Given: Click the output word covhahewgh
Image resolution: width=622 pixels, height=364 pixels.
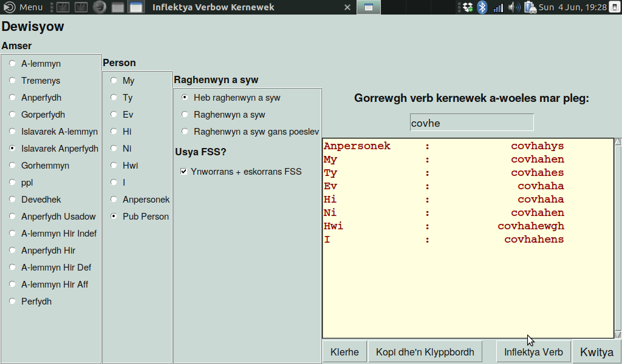Looking at the screenshot, I should (x=531, y=226).
